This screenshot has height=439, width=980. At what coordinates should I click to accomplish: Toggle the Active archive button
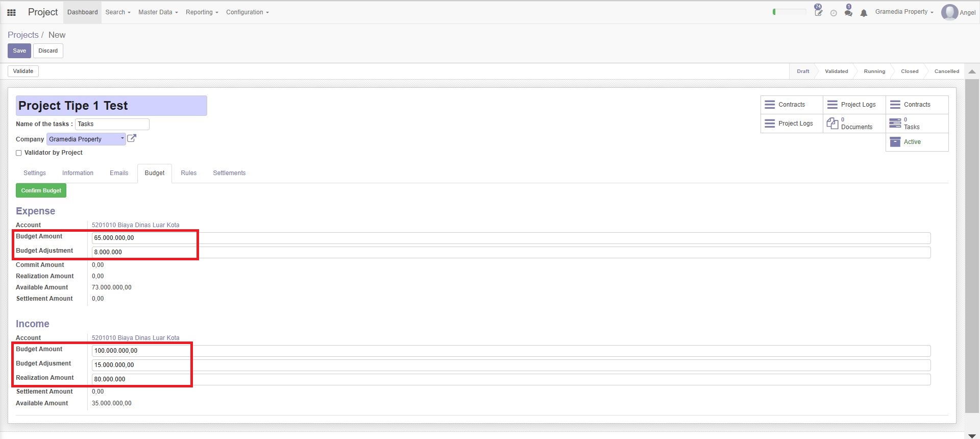(917, 142)
